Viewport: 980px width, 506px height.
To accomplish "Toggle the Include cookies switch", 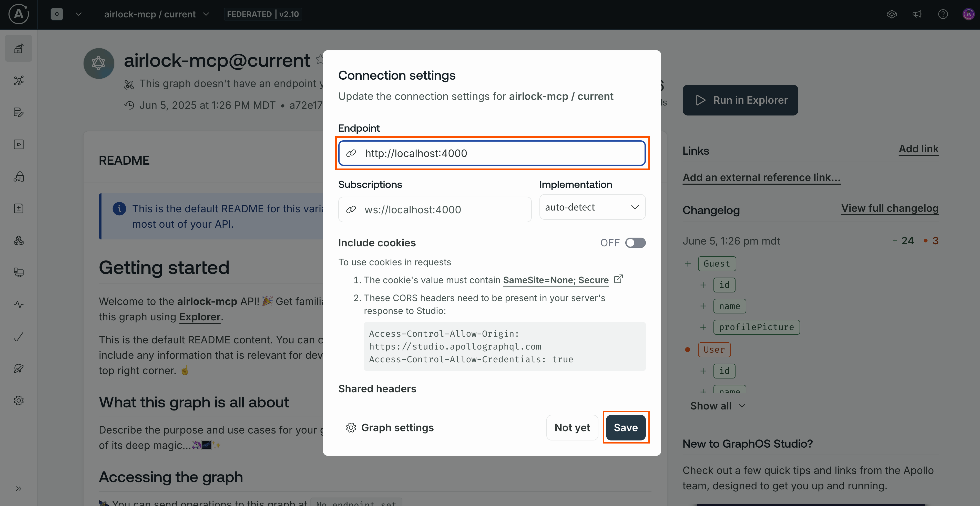I will pyautogui.click(x=635, y=243).
